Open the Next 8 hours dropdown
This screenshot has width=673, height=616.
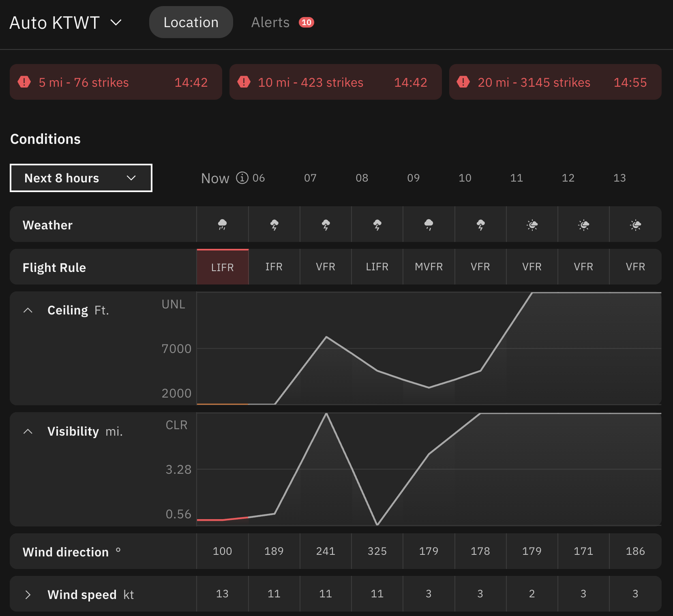[x=81, y=178]
